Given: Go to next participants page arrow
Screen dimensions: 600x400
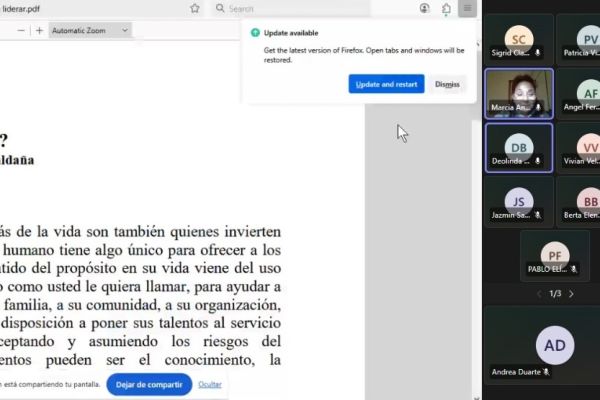Looking at the screenshot, I should [x=572, y=294].
